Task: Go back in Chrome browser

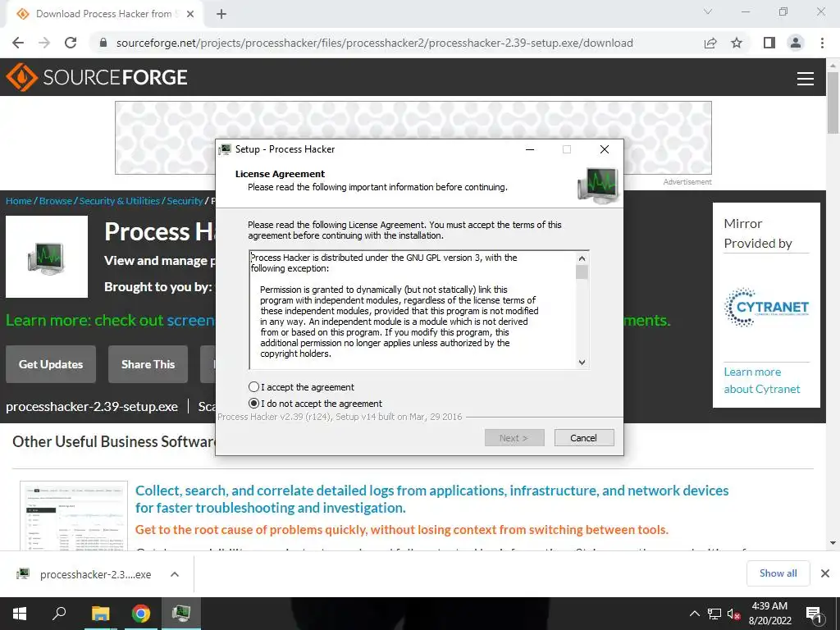Action: pos(18,43)
